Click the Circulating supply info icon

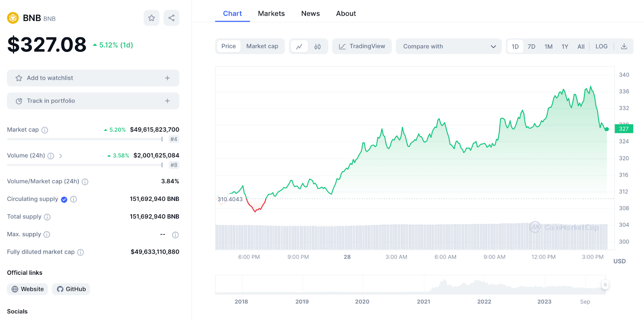pyautogui.click(x=74, y=199)
